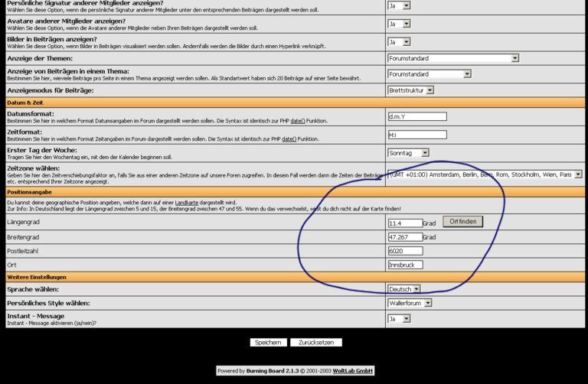Open the Brettstruktur display mode dropdown
The image size is (588, 384).
coord(410,90)
